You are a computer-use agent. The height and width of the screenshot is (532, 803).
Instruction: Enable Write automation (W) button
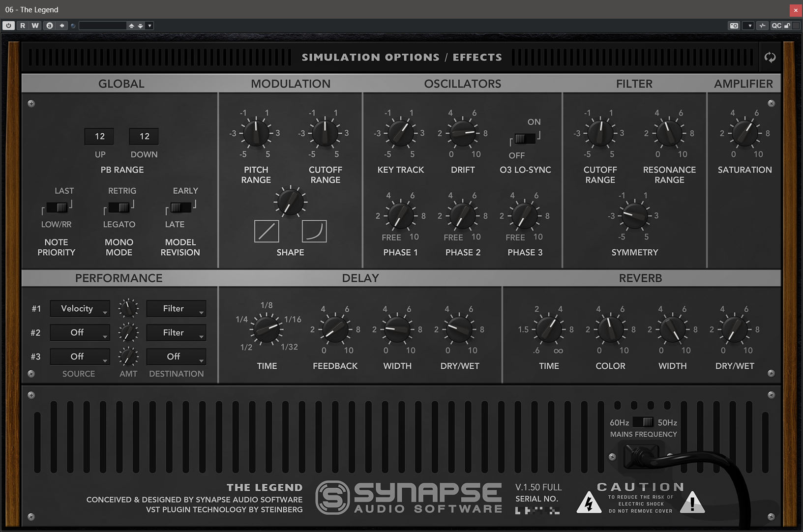click(x=35, y=26)
